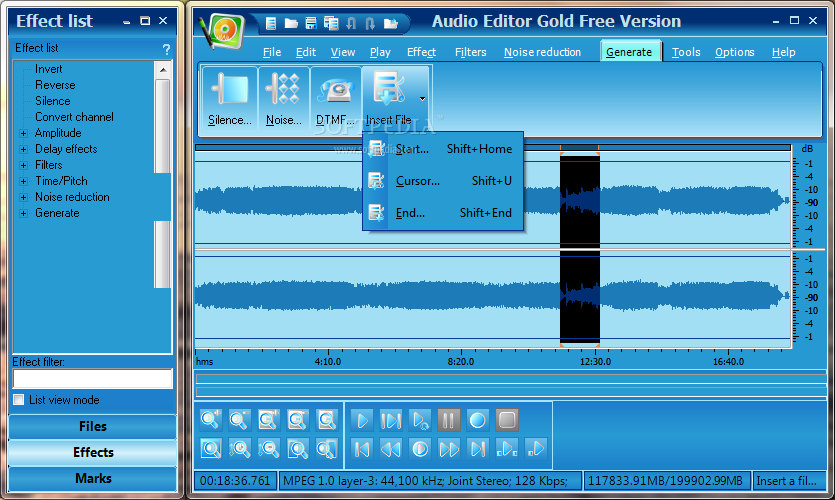
Task: Expand the Delay effects tree node
Action: 23,149
